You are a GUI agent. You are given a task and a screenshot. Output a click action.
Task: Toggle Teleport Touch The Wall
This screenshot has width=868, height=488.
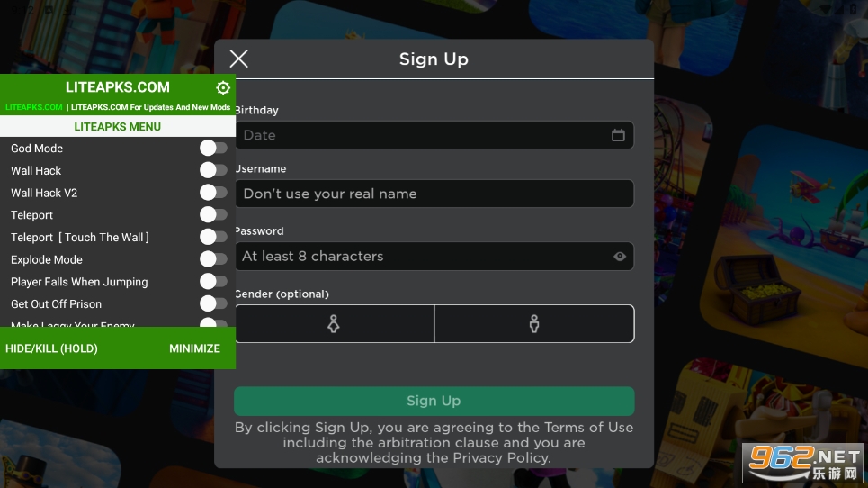point(214,237)
